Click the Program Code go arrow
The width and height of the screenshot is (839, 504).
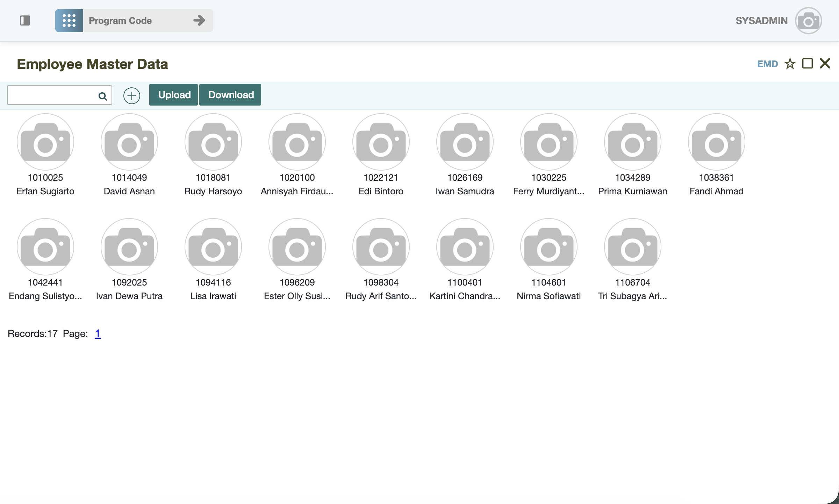(x=199, y=20)
